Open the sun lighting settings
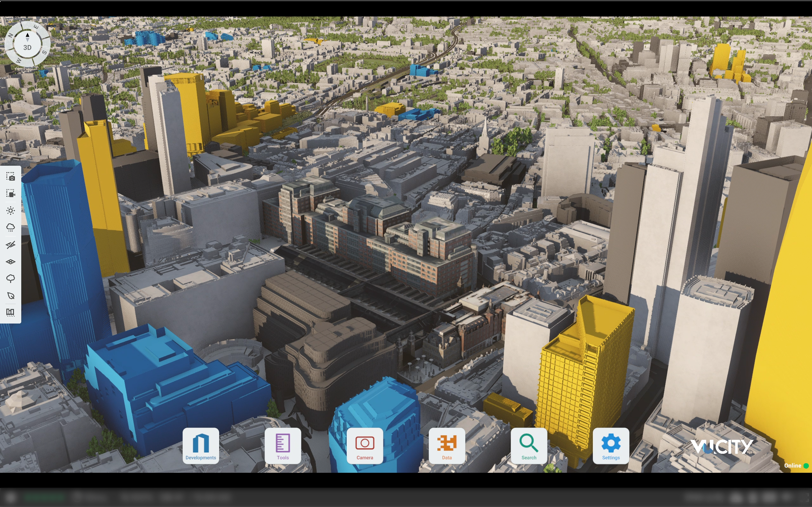 [x=10, y=211]
